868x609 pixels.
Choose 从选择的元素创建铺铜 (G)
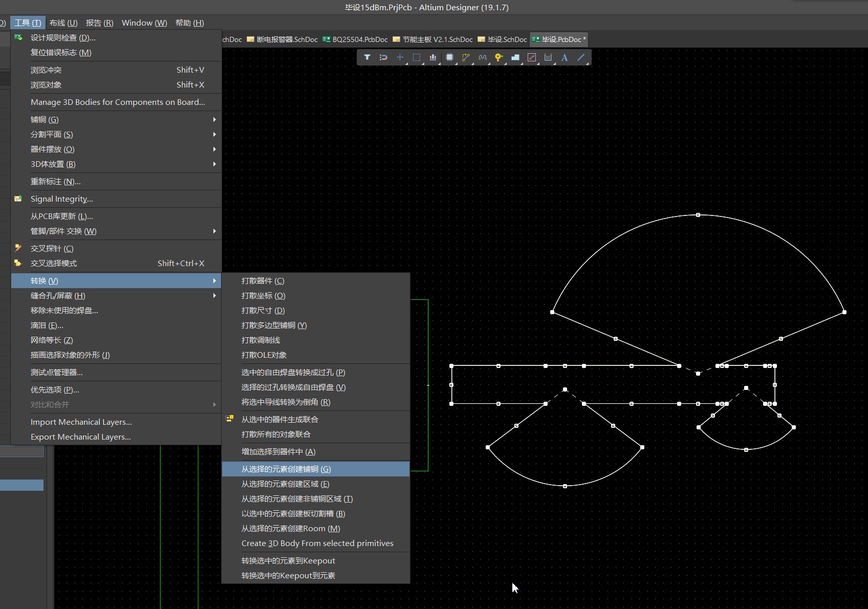(316, 469)
